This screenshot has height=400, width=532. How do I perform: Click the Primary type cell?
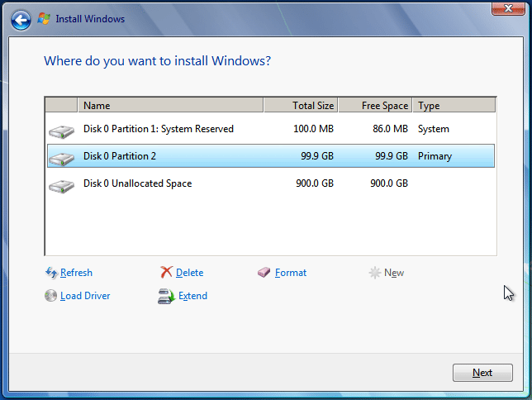point(435,156)
